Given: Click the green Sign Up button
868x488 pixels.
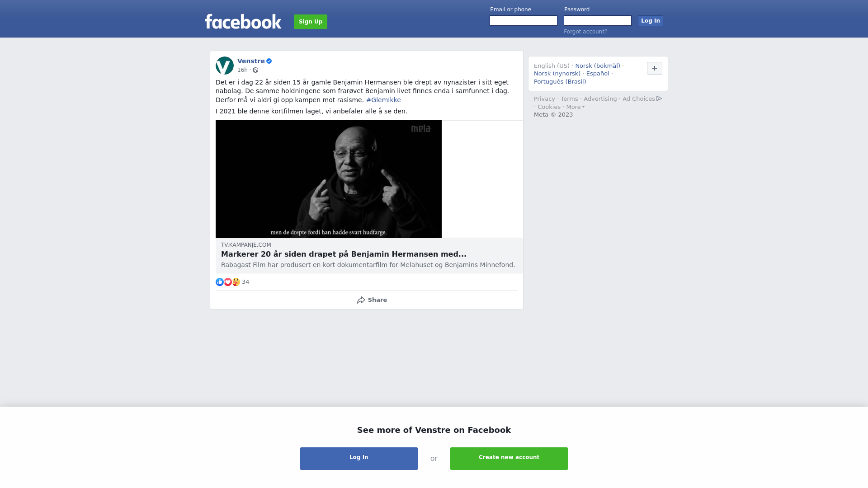Looking at the screenshot, I should click(311, 22).
